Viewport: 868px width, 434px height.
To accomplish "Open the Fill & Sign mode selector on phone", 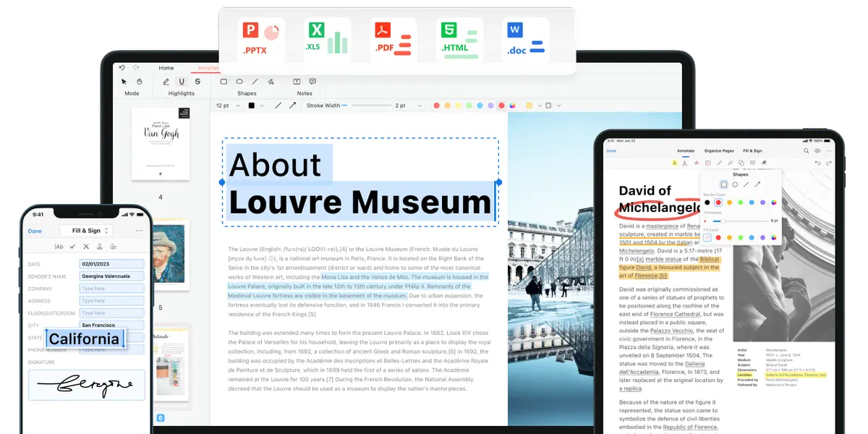I will pyautogui.click(x=86, y=231).
